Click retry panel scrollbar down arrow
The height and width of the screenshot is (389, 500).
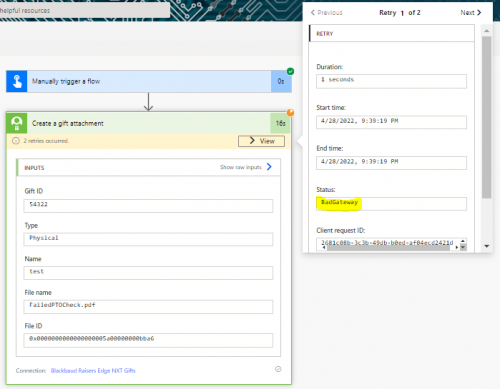pos(487,246)
